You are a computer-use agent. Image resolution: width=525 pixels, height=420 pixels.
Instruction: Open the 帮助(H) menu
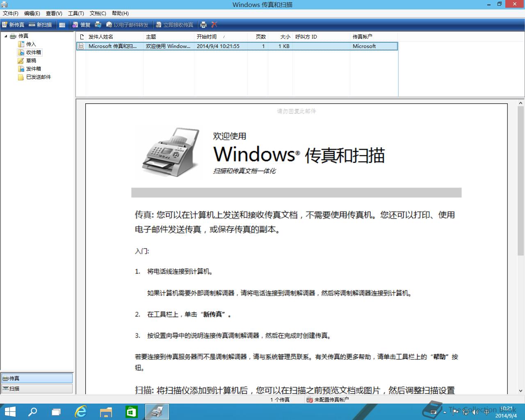(x=120, y=14)
